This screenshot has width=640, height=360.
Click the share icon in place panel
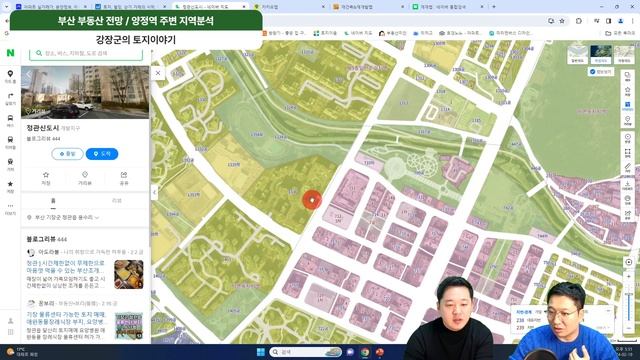coord(124,178)
